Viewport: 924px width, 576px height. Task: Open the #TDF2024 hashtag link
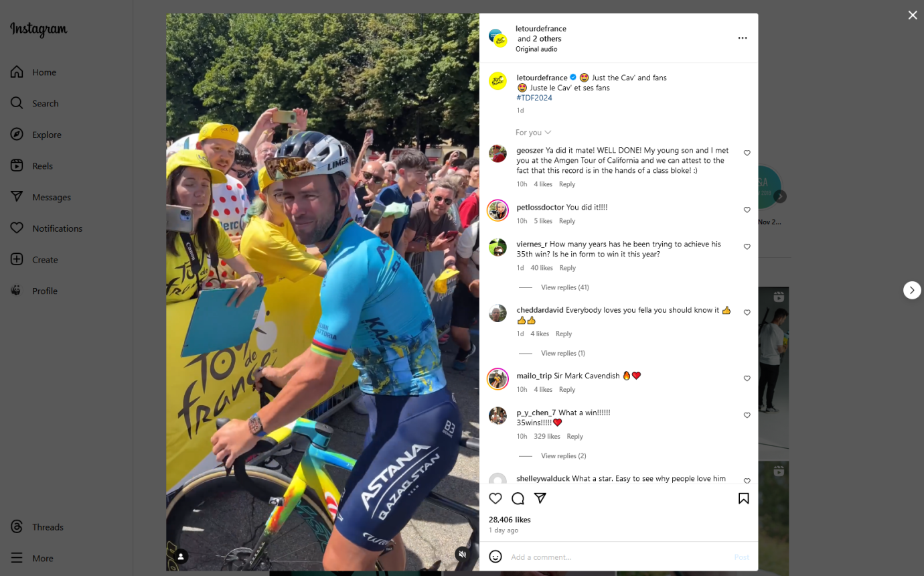pyautogui.click(x=534, y=98)
